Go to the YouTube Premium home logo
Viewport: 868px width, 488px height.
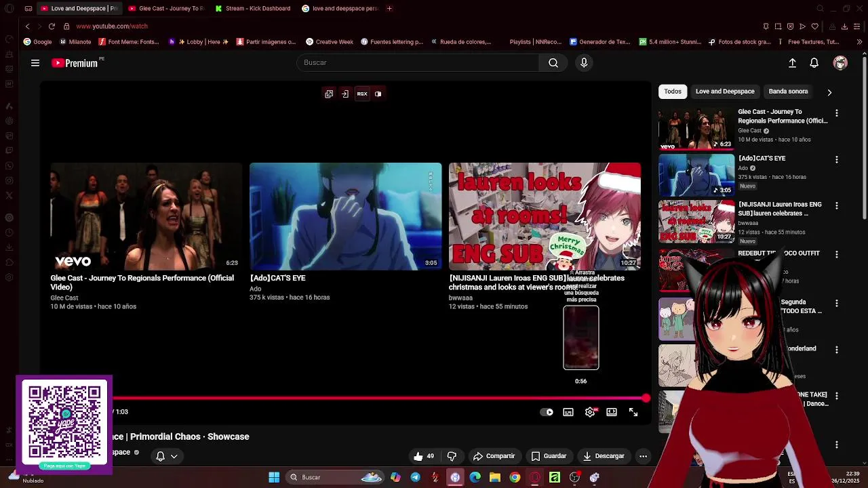point(76,63)
